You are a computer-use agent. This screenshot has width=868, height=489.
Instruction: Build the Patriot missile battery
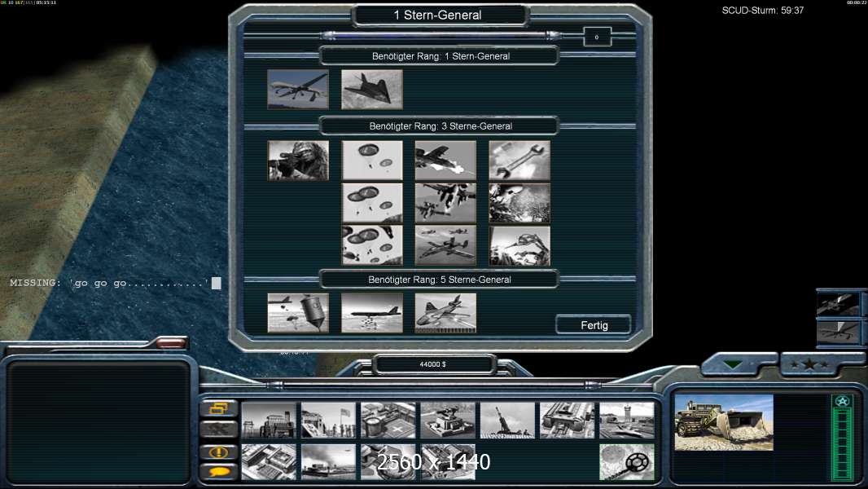click(x=448, y=421)
